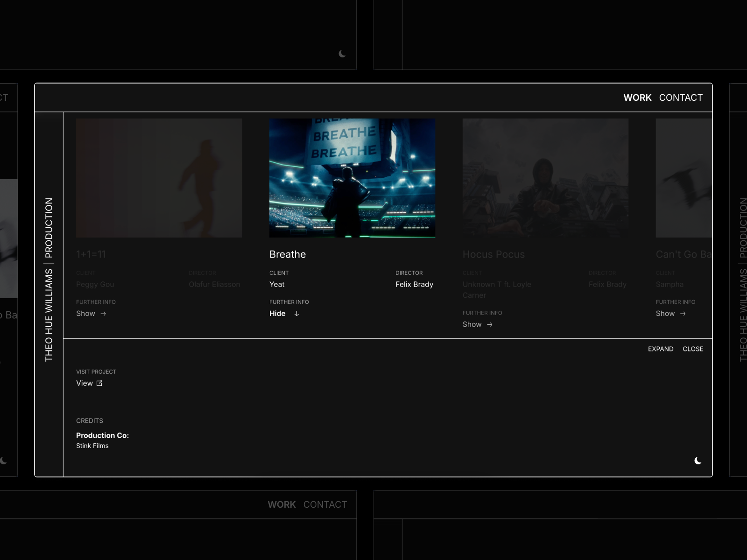The width and height of the screenshot is (747, 560).
Task: Click the Hocus Pocus project thumbnail
Action: click(545, 178)
